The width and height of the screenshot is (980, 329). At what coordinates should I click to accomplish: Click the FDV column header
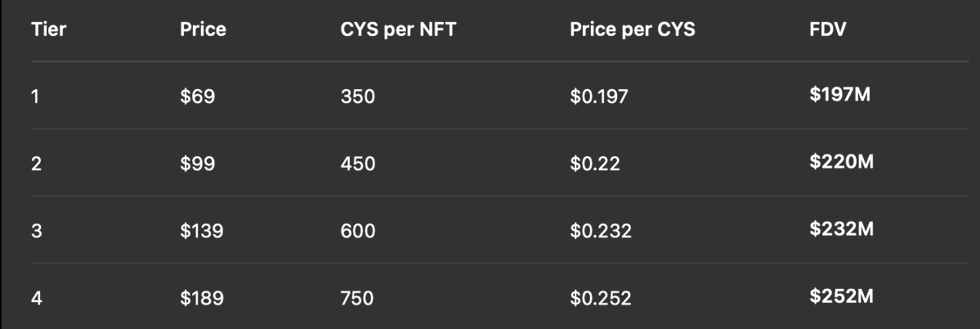coord(827,29)
